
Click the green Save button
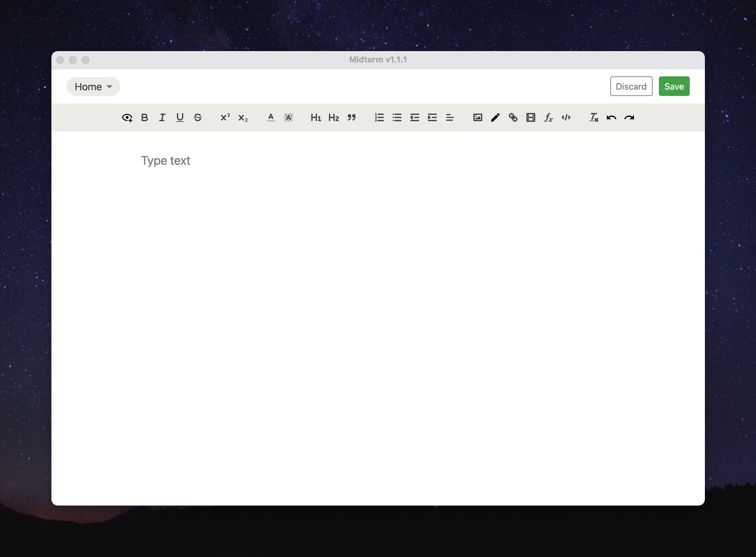(x=674, y=86)
